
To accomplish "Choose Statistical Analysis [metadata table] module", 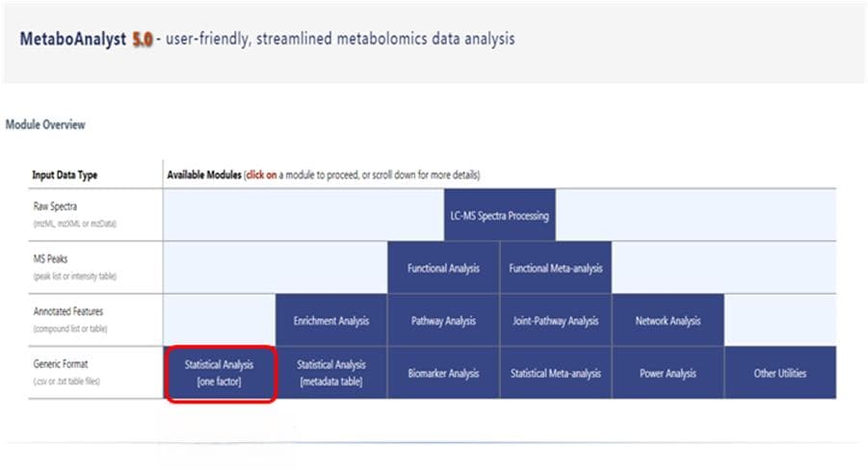I will [331, 373].
